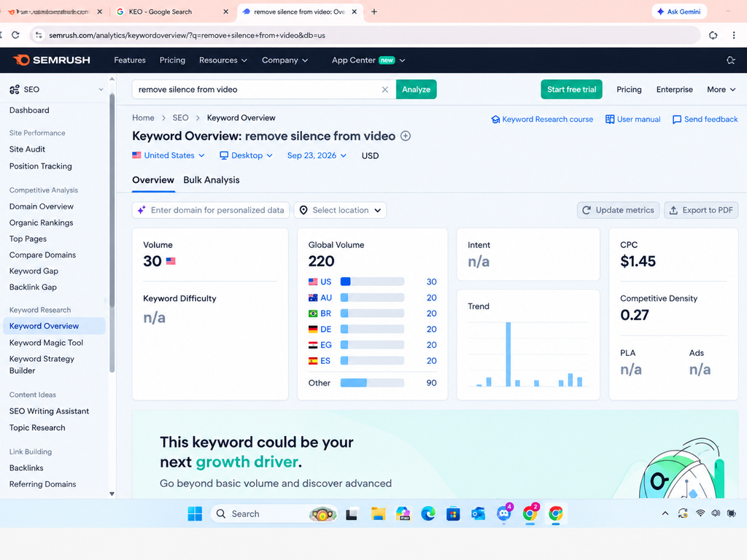Click the Semrush logo in header

coord(52,60)
